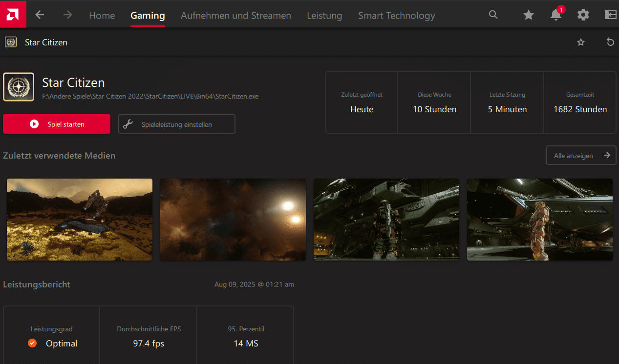Select the Gaming tab
Screen dimensions: 619x364
148,16
